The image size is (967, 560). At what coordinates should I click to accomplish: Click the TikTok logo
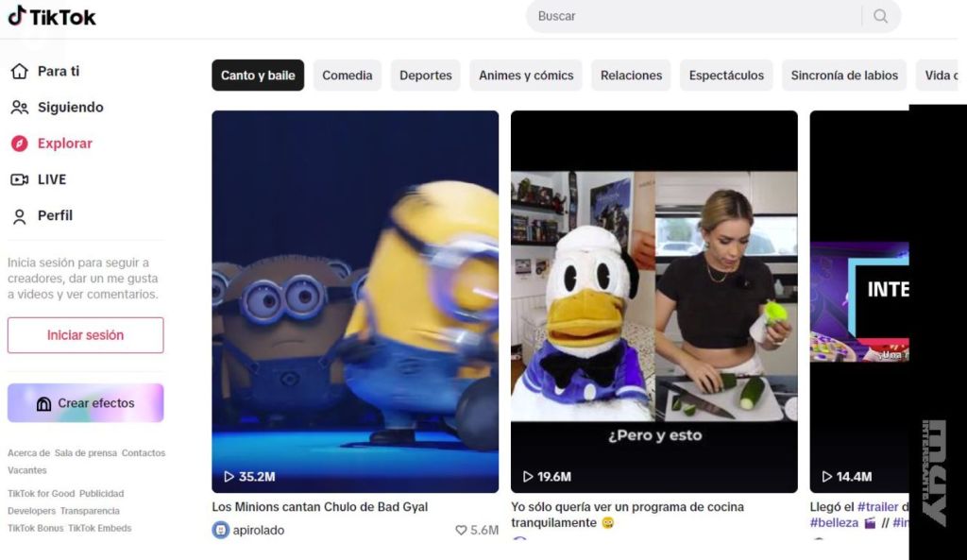click(52, 16)
